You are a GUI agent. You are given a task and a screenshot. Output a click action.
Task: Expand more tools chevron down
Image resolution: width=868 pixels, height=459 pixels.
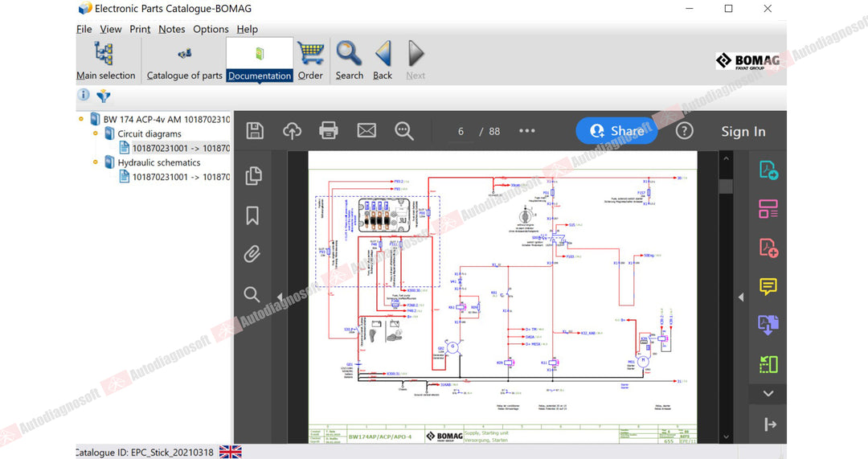coord(768,394)
